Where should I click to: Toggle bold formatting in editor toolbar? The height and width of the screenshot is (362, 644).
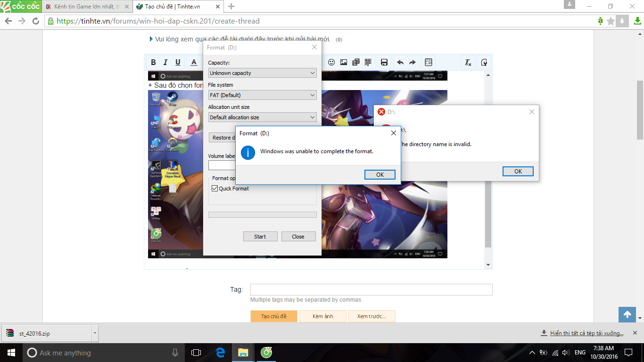tap(153, 62)
